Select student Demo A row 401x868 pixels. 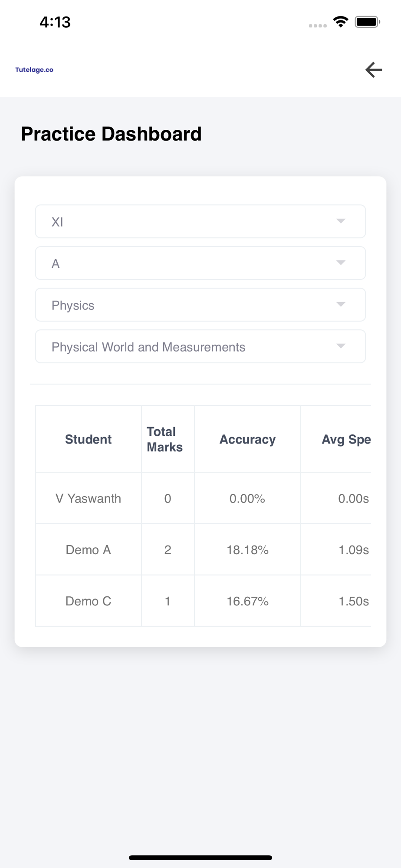click(x=89, y=550)
